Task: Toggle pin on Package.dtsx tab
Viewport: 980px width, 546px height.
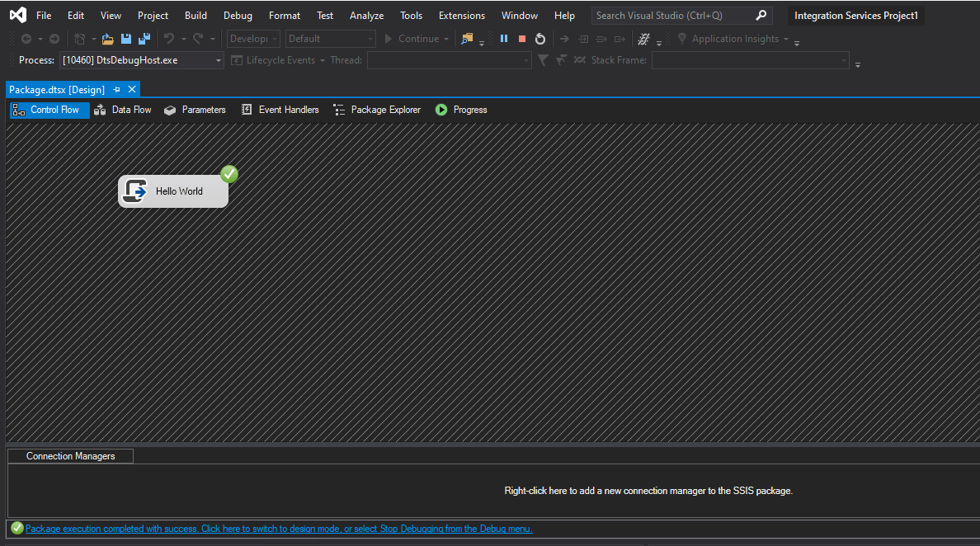Action: (116, 89)
